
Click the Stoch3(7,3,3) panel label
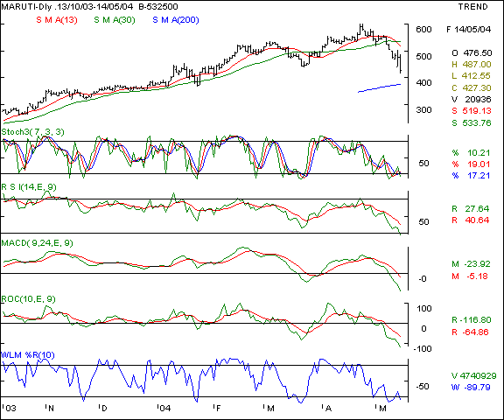(32, 132)
